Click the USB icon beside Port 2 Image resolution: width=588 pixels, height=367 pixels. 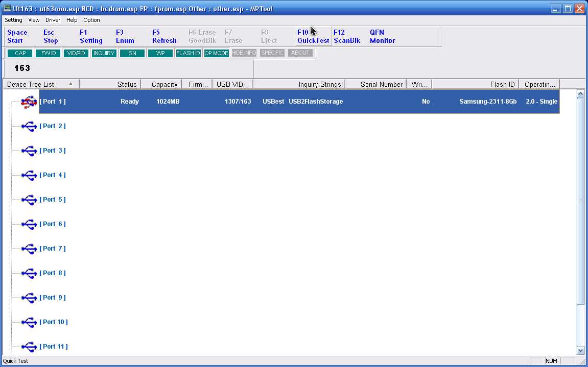(x=29, y=126)
